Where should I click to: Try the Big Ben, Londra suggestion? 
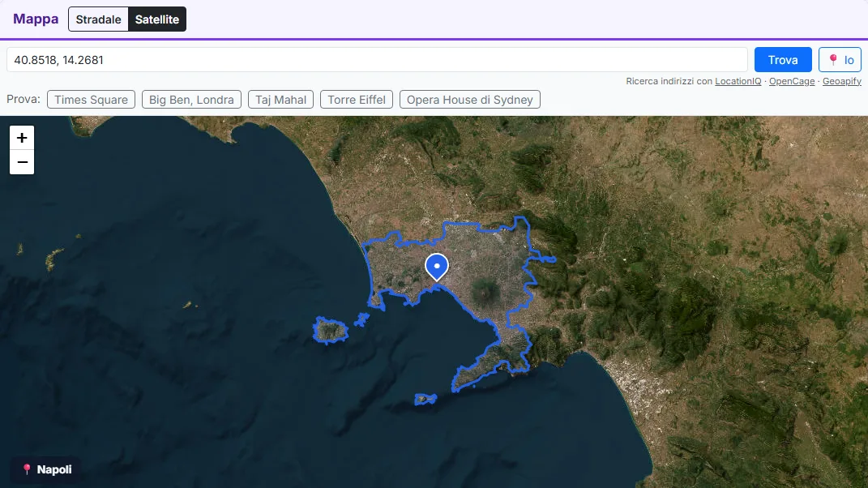(x=191, y=100)
